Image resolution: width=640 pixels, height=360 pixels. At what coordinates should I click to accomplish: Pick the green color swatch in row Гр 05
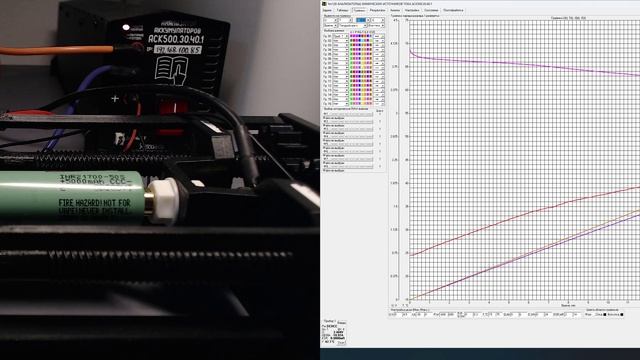[351, 54]
